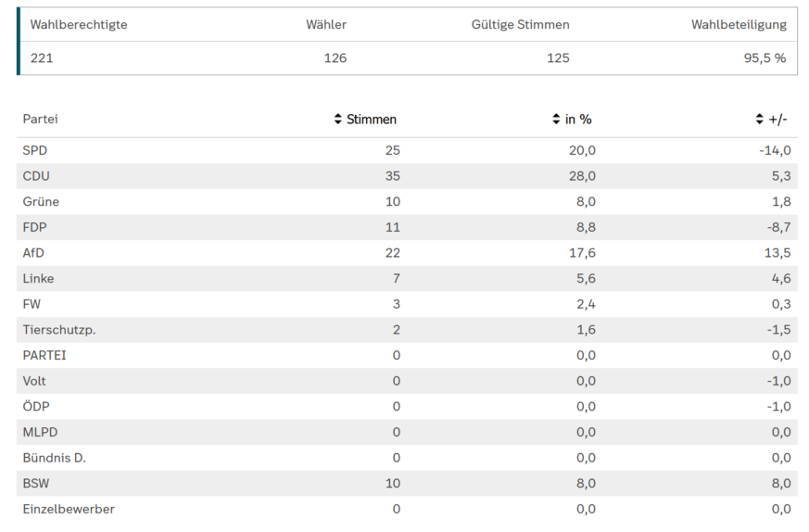Select the SPD party row label

(35, 150)
